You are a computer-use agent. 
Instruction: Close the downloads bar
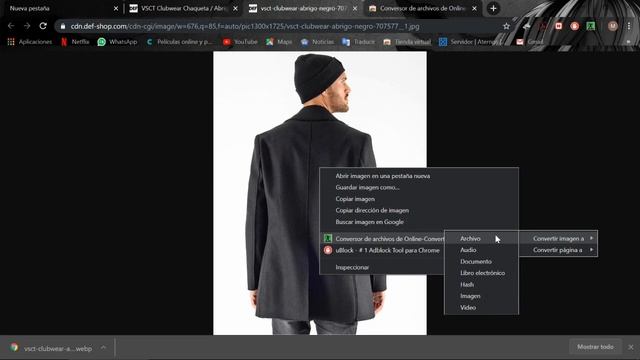click(x=631, y=347)
